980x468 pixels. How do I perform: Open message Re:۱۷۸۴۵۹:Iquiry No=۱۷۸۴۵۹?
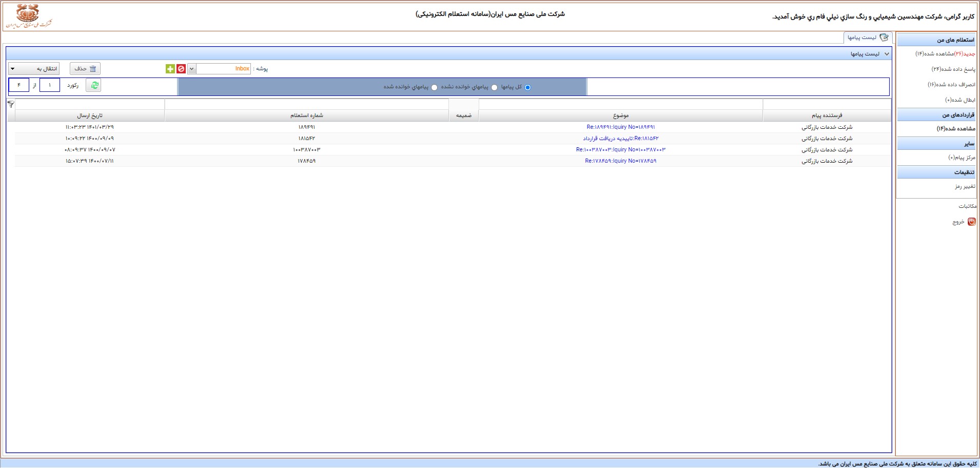[x=621, y=161]
